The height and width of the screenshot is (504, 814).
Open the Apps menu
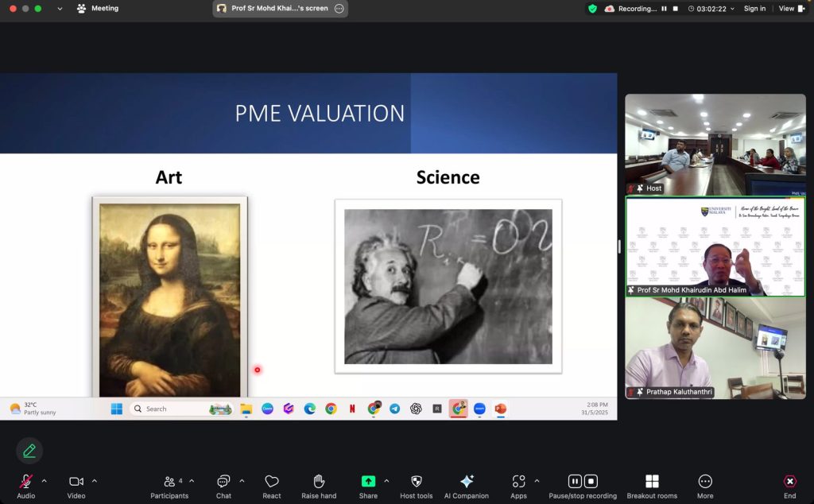coord(518,487)
